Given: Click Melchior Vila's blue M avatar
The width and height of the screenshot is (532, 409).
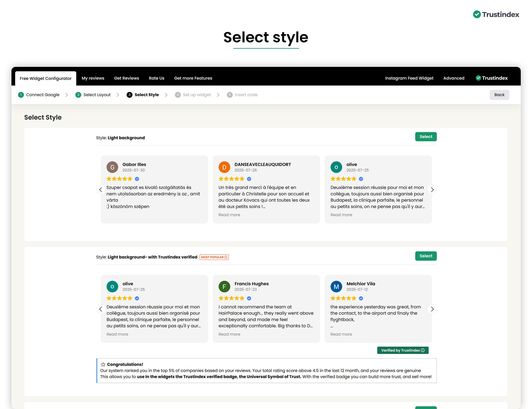Looking at the screenshot, I should [x=336, y=287].
